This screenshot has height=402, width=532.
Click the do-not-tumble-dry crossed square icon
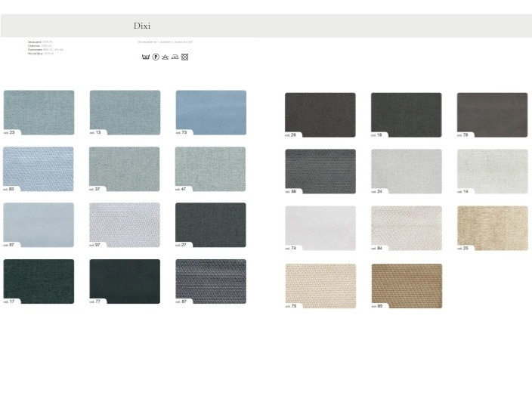184,57
